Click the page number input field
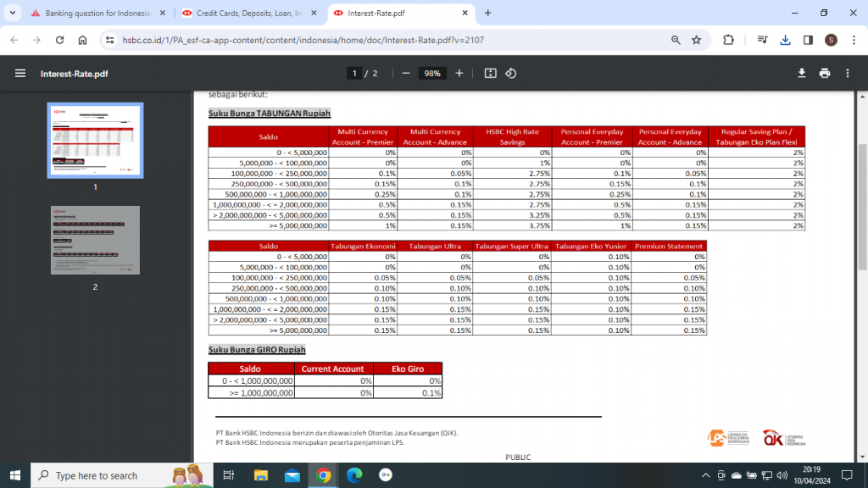868x488 pixels. click(x=354, y=73)
